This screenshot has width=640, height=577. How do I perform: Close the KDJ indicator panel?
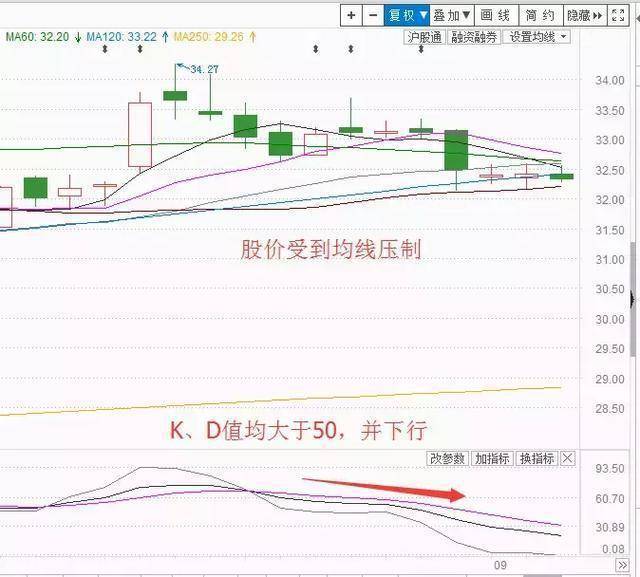(568, 459)
